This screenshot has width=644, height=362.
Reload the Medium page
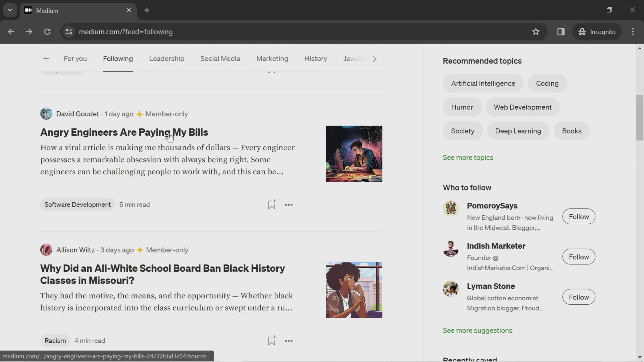pos(47,32)
